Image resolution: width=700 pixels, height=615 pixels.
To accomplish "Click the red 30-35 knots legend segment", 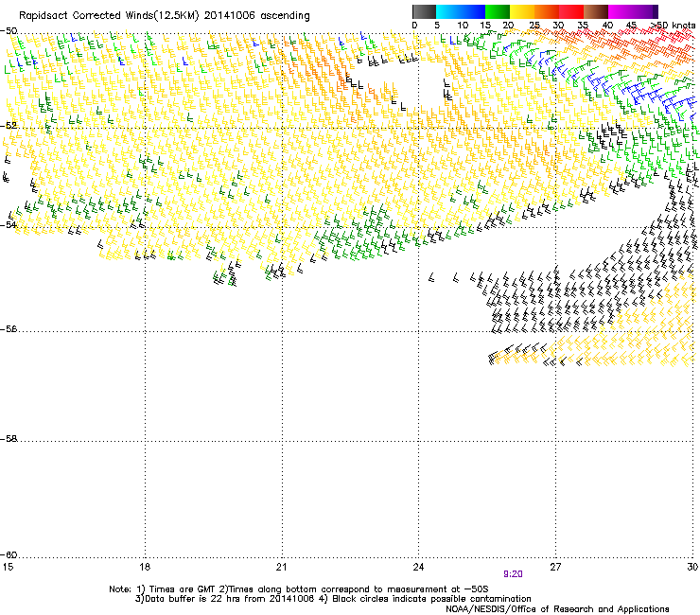I will 571,11.
